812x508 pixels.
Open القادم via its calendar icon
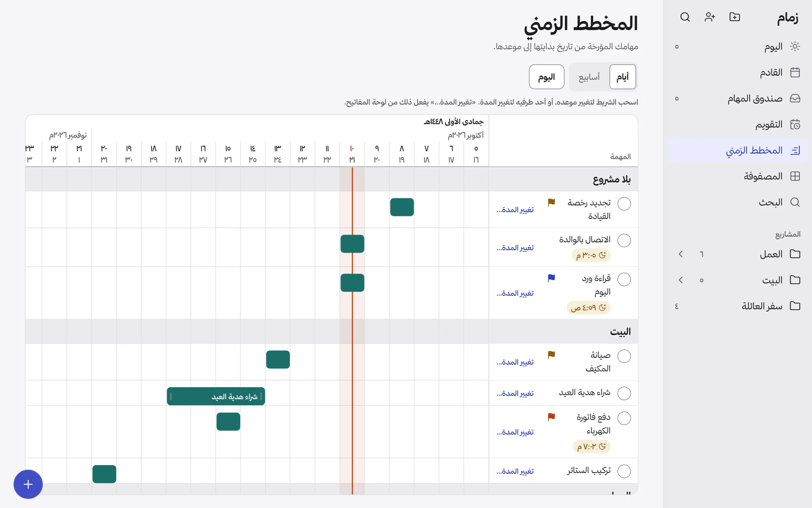[795, 72]
